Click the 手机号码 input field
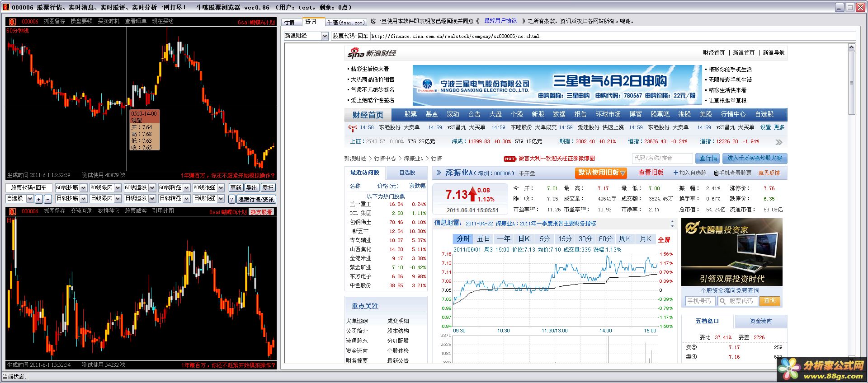This screenshot has width=868, height=383. [x=699, y=301]
